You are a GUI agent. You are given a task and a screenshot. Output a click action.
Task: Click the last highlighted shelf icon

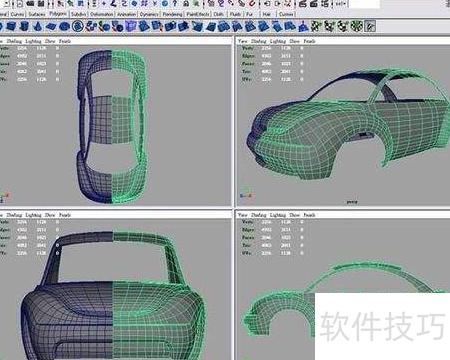tap(370, 26)
